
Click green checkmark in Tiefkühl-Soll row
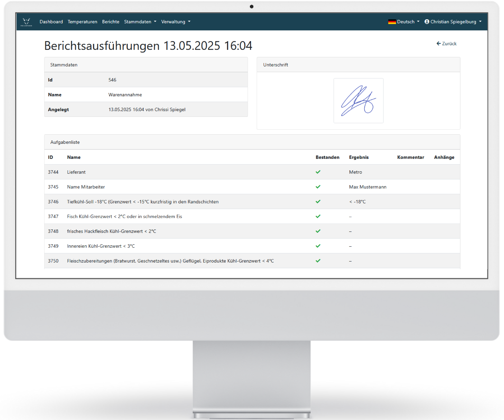coord(318,202)
